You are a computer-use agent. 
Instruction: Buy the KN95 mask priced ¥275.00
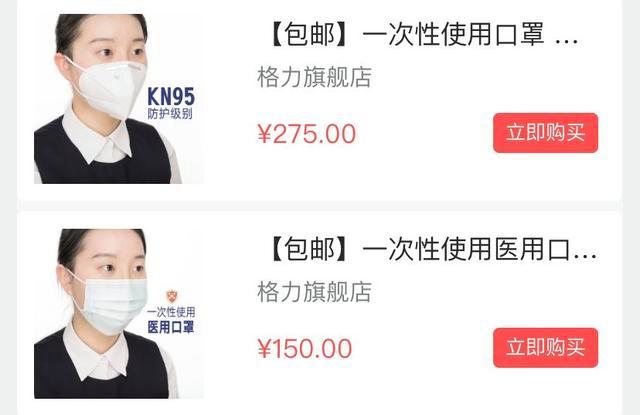pos(545,133)
